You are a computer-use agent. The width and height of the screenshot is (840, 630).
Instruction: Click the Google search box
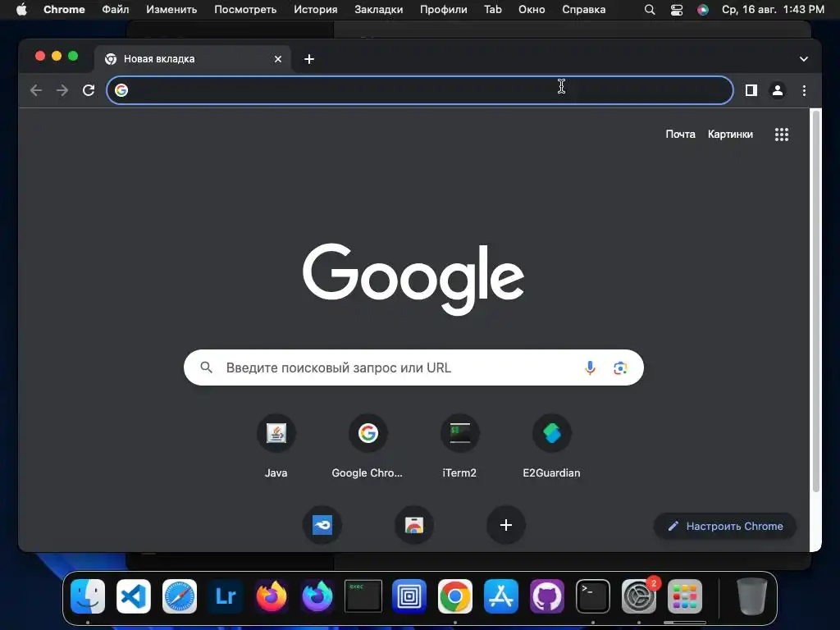pyautogui.click(x=413, y=367)
